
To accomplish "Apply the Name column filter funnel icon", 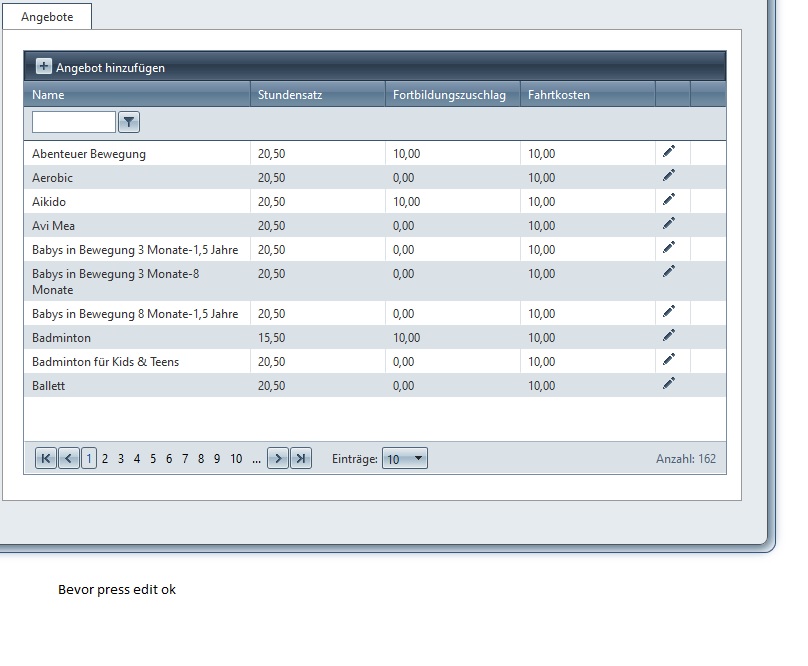I will [129, 122].
